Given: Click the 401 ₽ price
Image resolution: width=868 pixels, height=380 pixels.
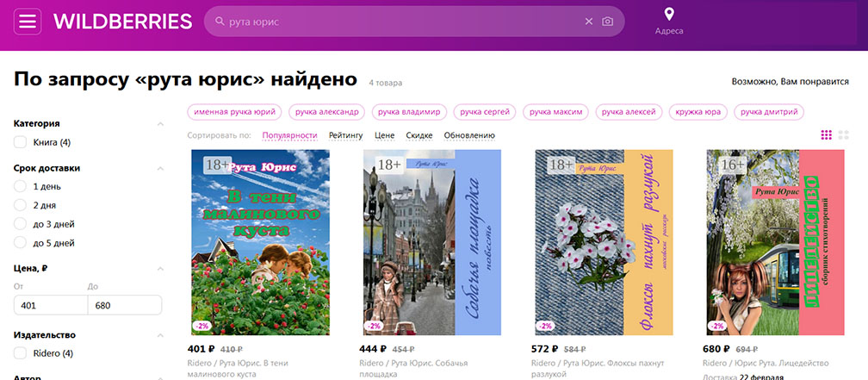Looking at the screenshot, I should click(201, 349).
